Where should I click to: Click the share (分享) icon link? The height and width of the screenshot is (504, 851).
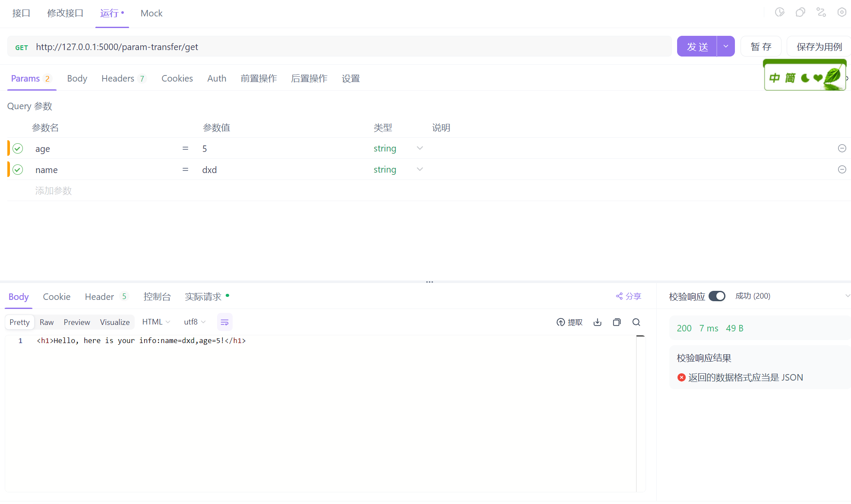coord(628,296)
